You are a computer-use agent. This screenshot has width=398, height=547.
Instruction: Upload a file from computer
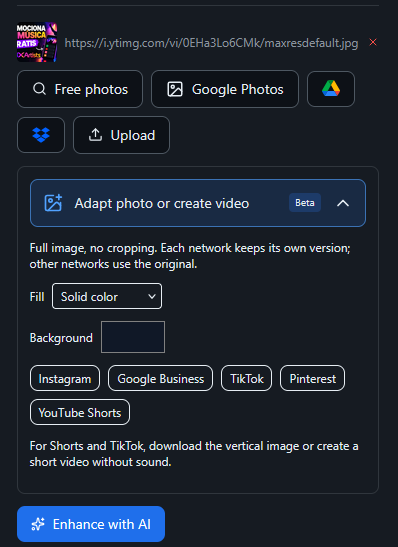tap(121, 135)
